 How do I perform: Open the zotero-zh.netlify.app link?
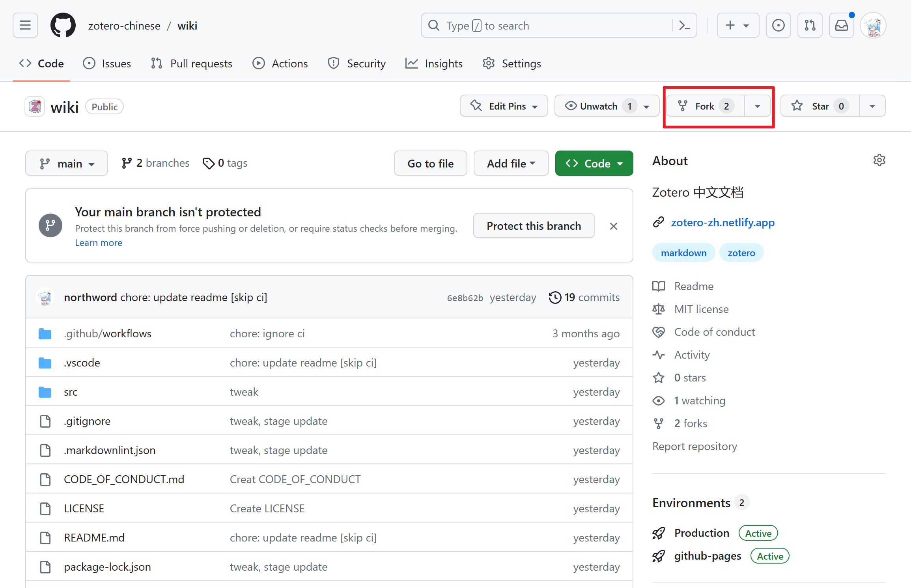[x=722, y=223]
